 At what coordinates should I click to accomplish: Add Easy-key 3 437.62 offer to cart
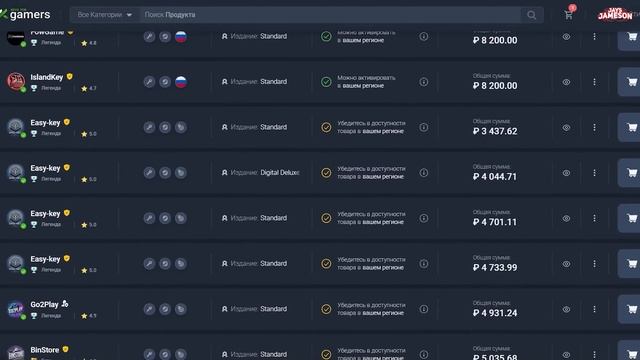pos(631,127)
